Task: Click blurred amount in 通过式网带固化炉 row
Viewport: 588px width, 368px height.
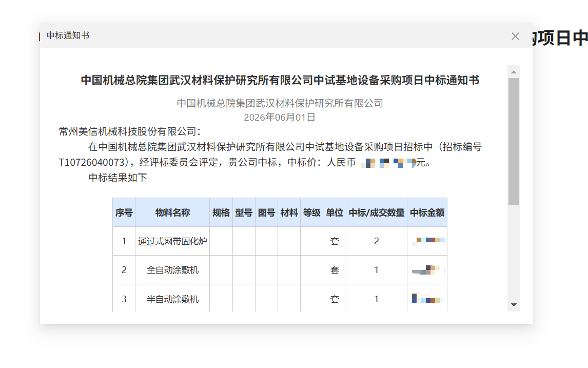Action: [x=428, y=241]
